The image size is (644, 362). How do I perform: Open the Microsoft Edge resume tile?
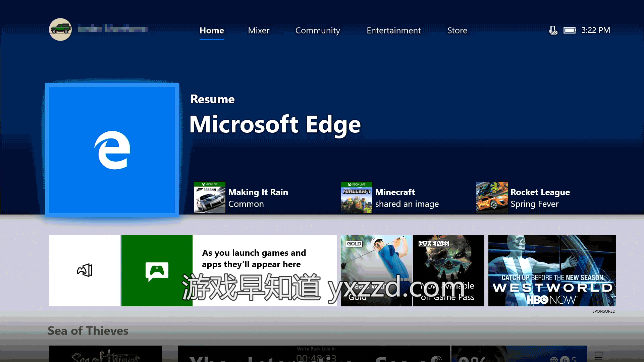pos(112,150)
